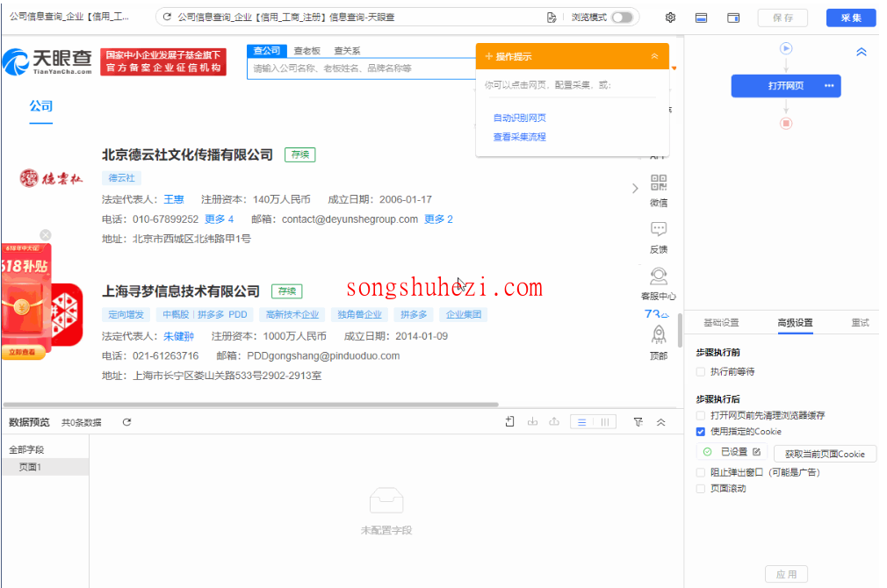Click the 德云社 tag
Viewport: 887px width, 588px height.
click(x=121, y=178)
